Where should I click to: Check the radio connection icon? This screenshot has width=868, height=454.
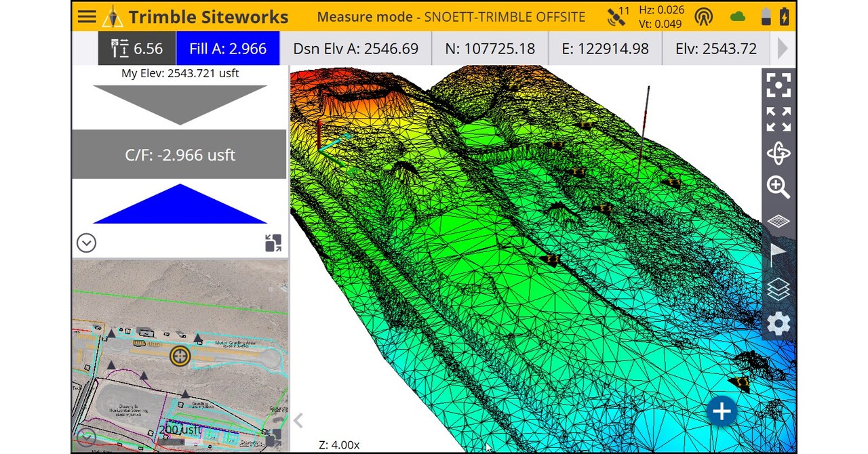[704, 16]
